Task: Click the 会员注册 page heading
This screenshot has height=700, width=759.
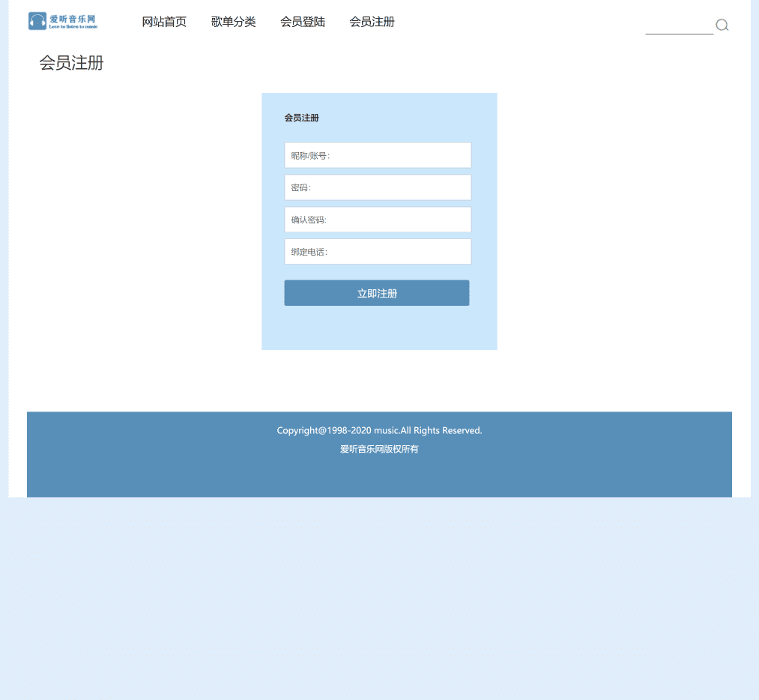Action: (71, 64)
